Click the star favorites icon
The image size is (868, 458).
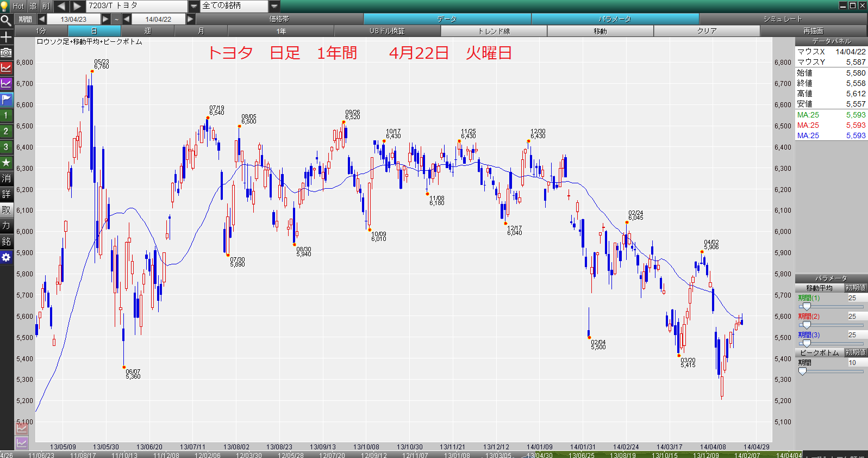(x=6, y=163)
